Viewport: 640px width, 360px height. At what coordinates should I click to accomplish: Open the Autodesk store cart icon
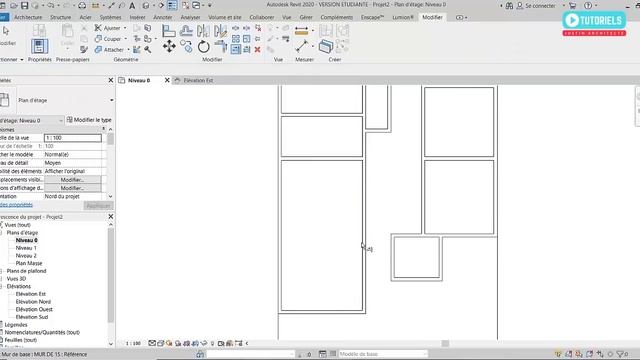(572, 6)
